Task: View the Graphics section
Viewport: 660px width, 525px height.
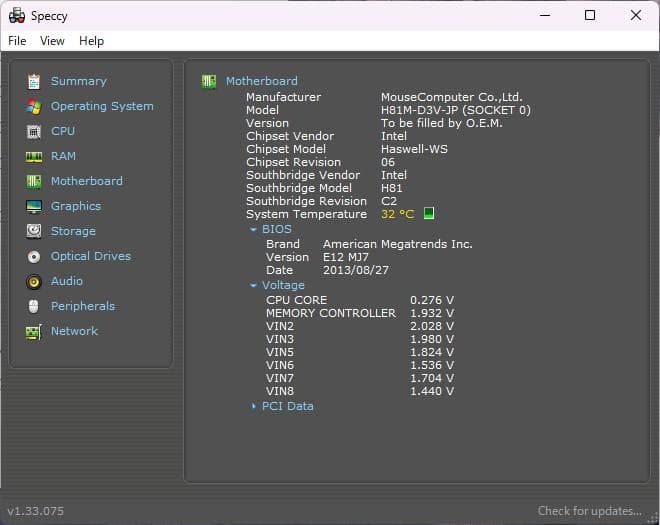Action: 76,206
